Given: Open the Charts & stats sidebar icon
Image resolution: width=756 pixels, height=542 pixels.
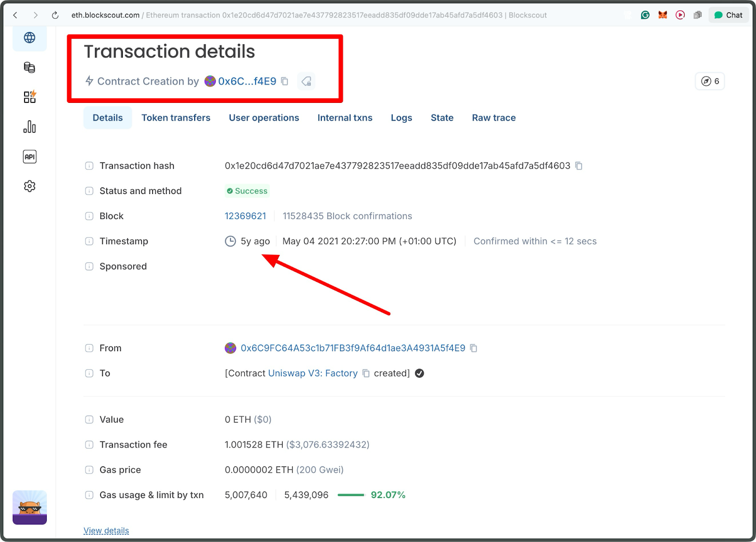Looking at the screenshot, I should tap(30, 127).
